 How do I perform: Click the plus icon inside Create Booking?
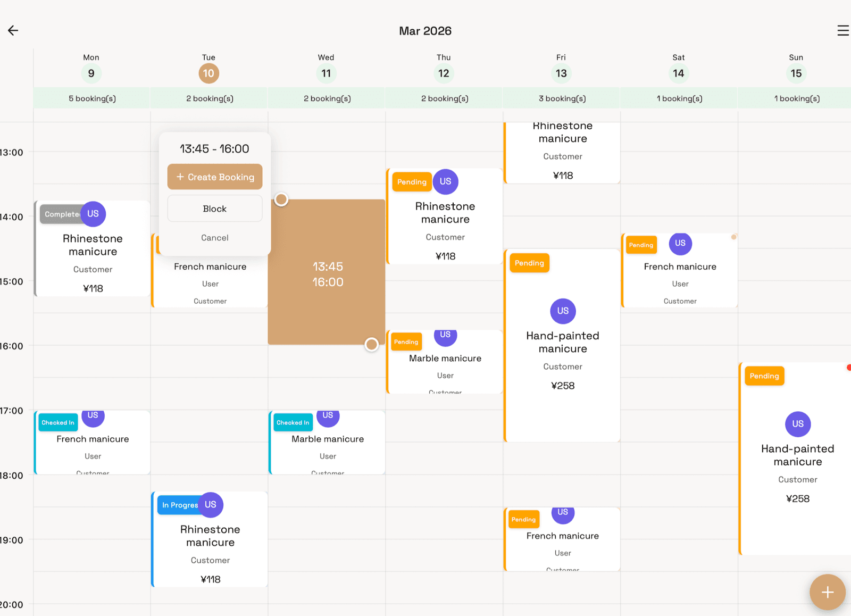tap(180, 177)
